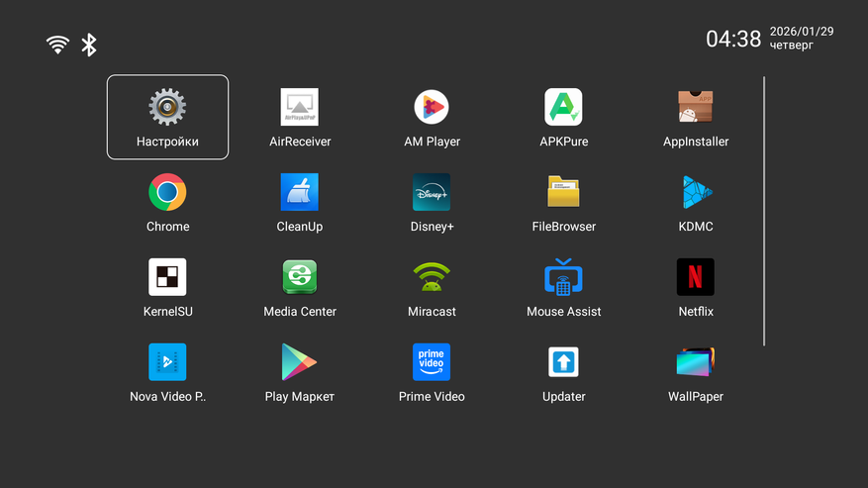This screenshot has height=488, width=868.
Task: Open AM Player app
Action: (x=432, y=107)
